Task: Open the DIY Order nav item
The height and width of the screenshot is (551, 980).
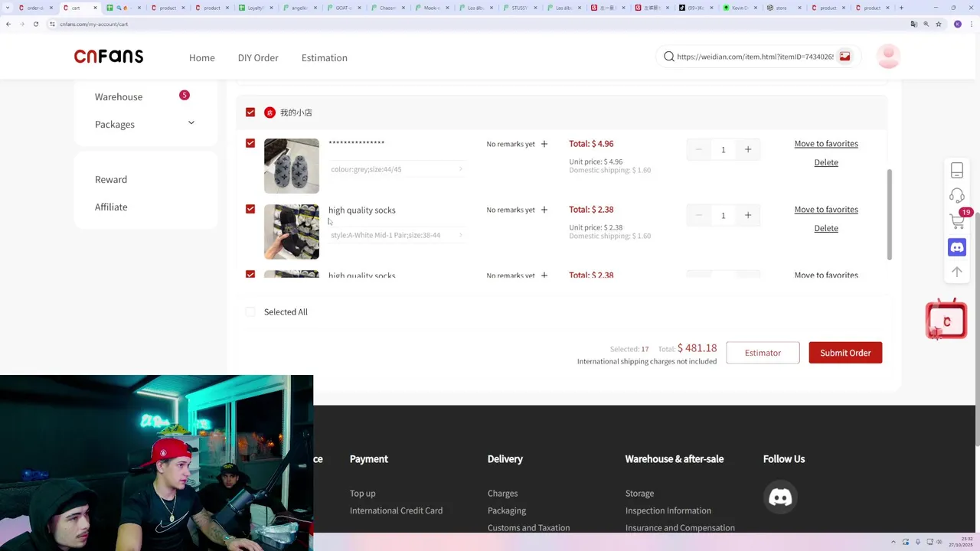Action: pyautogui.click(x=258, y=57)
